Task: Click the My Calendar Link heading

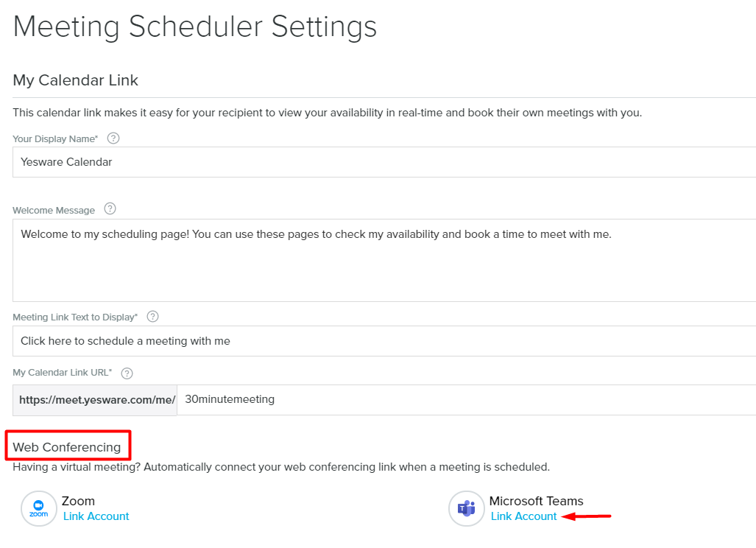Action: tap(76, 80)
